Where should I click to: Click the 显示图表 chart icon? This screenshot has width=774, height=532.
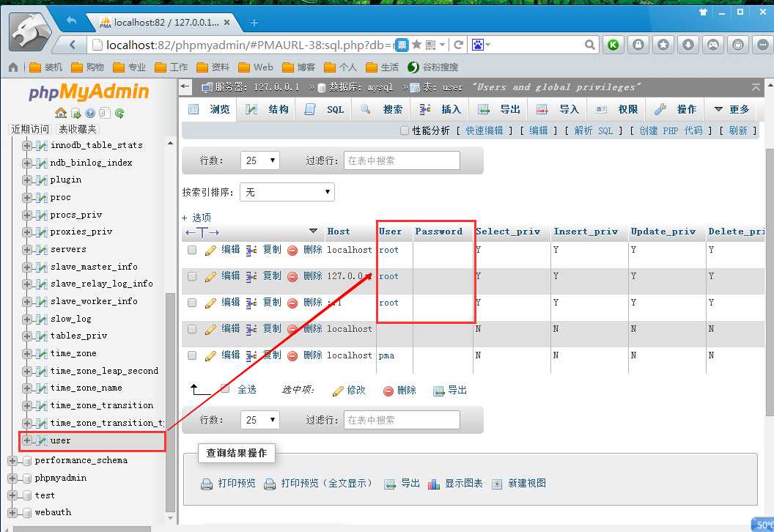pyautogui.click(x=433, y=484)
